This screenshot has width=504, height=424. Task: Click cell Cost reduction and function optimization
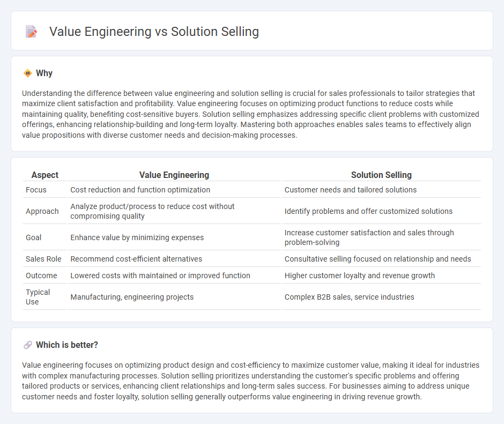pos(174,190)
